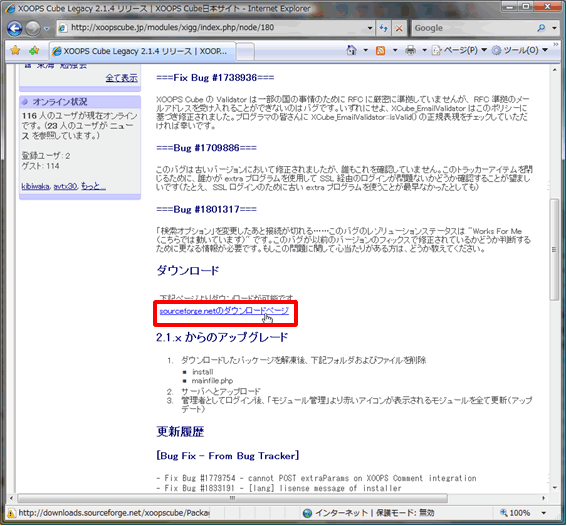
Task: Click the 全て表示 link
Action: [122, 78]
